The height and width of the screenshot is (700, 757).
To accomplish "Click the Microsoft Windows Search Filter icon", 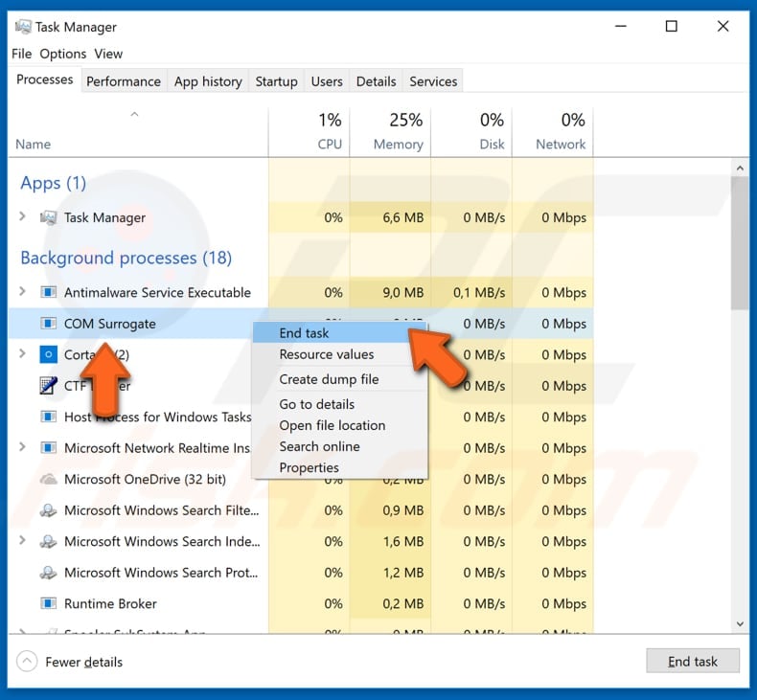I will pos(49,510).
